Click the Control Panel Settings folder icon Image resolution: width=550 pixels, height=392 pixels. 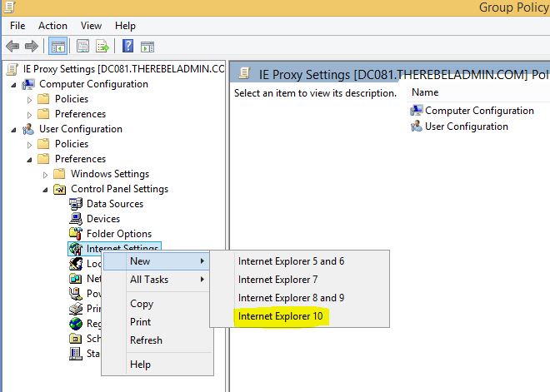pyautogui.click(x=60, y=189)
